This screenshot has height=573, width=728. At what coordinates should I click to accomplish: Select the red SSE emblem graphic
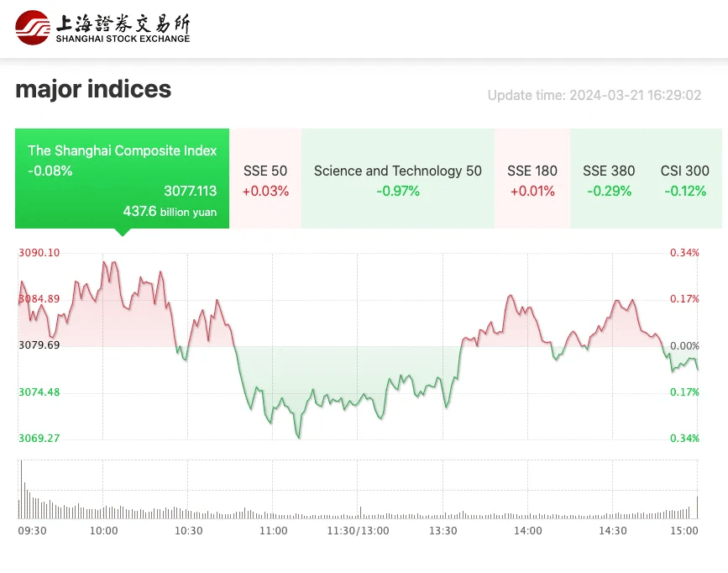pos(32,28)
